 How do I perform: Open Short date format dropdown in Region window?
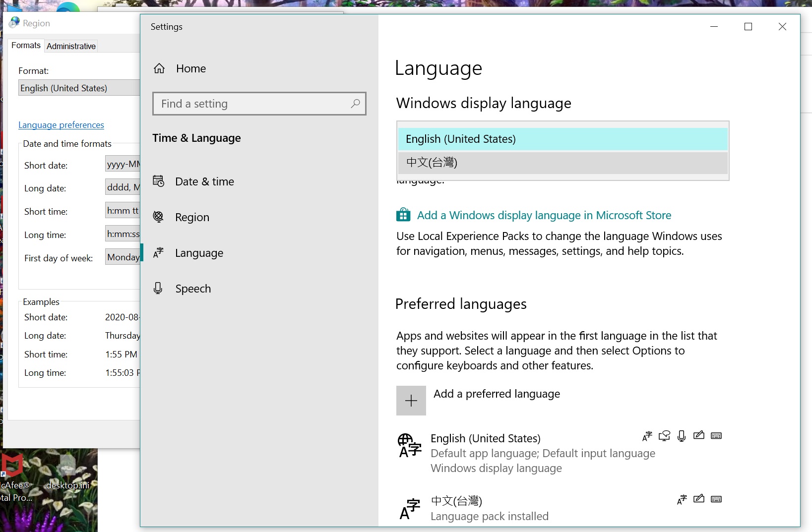click(x=123, y=164)
